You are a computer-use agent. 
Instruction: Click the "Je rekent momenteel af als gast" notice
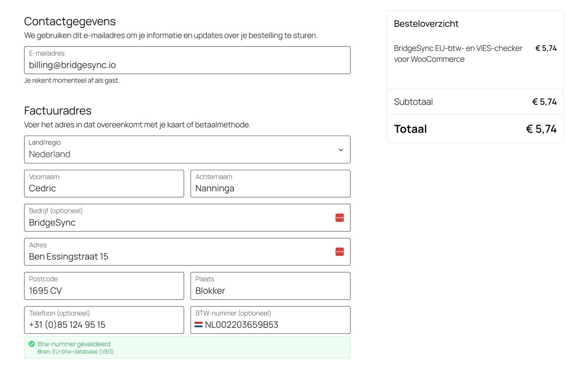click(72, 80)
